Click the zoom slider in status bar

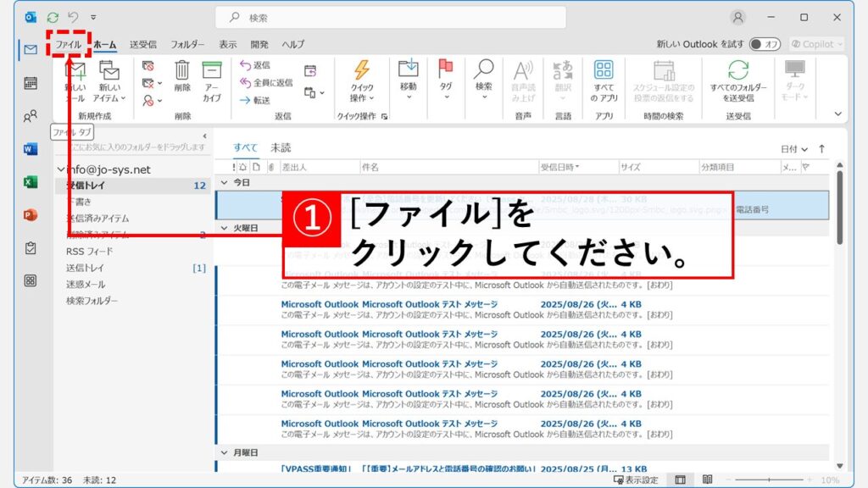pyautogui.click(x=769, y=480)
